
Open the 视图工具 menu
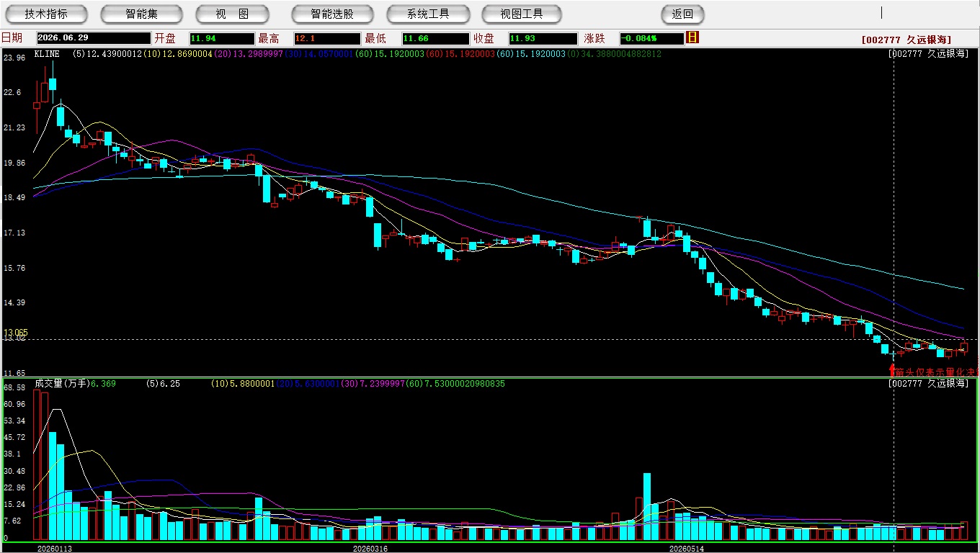(x=522, y=14)
